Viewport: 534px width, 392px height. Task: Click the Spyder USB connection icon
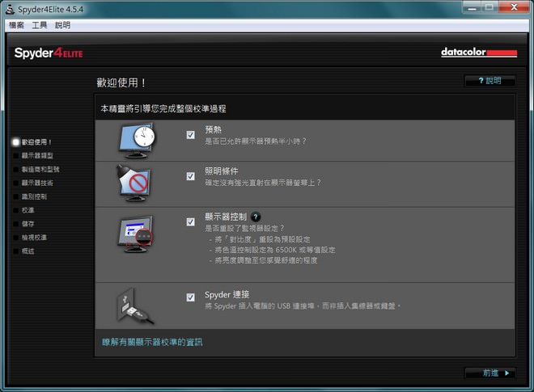tap(134, 306)
